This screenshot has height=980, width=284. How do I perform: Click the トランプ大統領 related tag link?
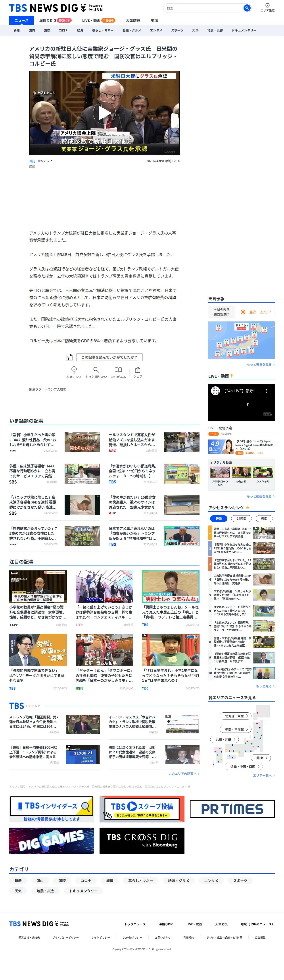[x=56, y=389]
